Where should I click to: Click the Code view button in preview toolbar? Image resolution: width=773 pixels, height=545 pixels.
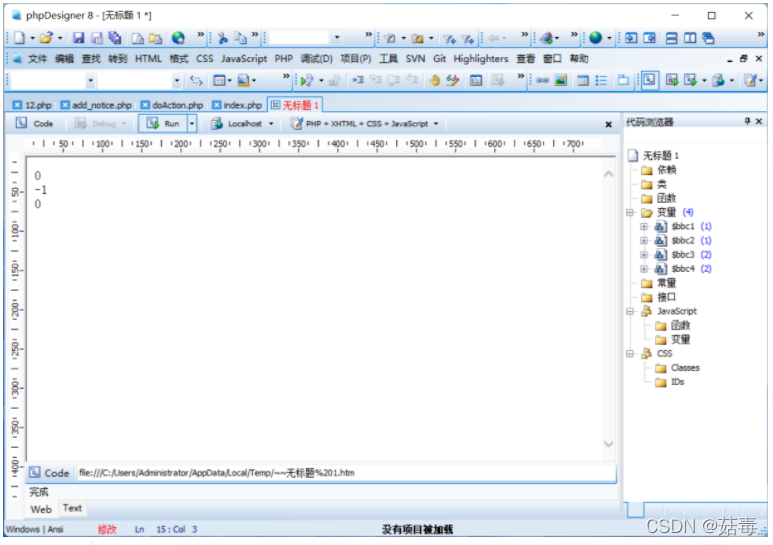[x=35, y=123]
